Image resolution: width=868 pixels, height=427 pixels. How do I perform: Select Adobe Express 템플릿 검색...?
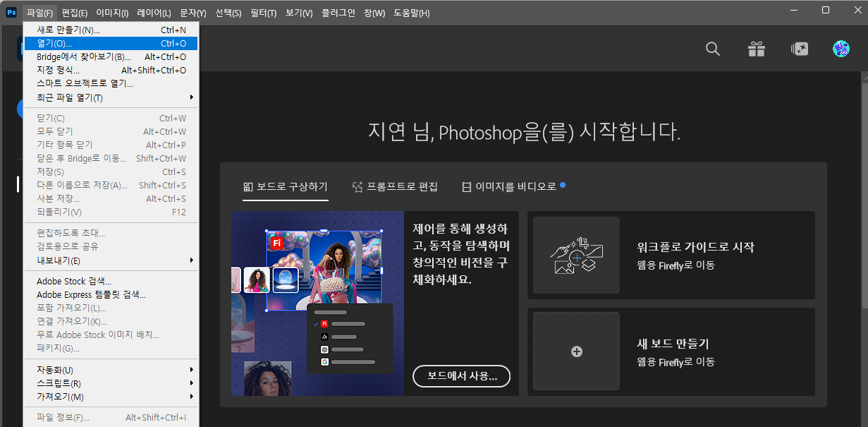click(x=111, y=294)
